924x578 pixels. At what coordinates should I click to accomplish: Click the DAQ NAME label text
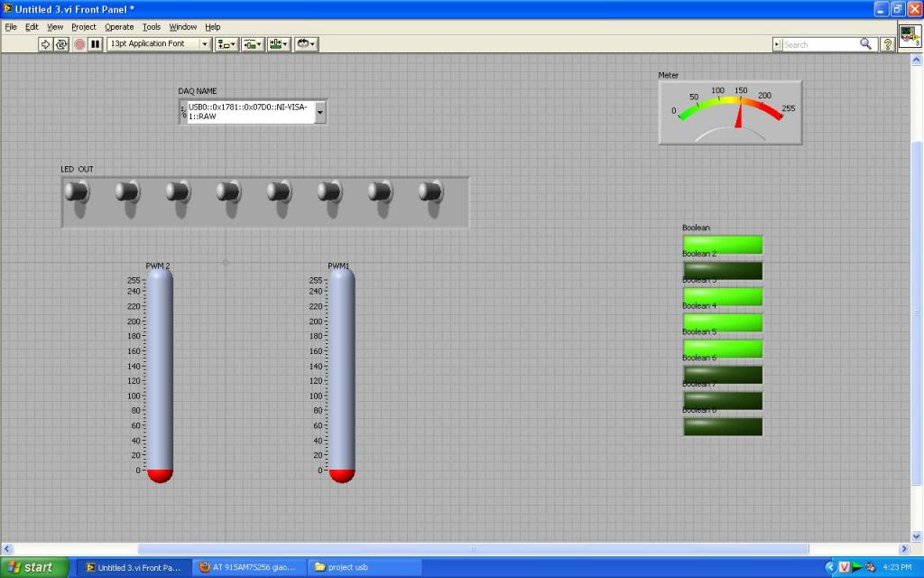198,91
